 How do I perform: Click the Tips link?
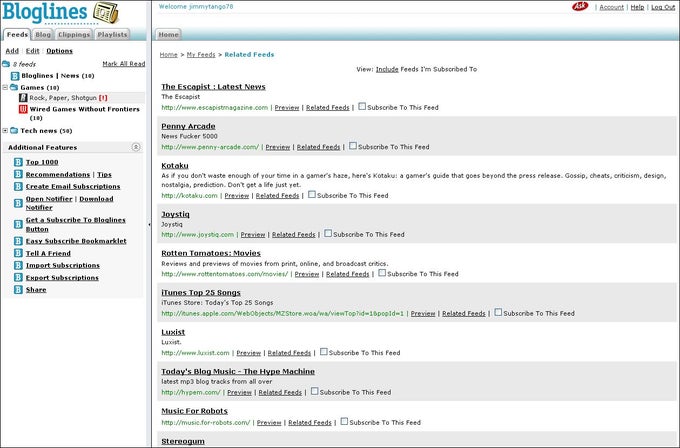[104, 174]
